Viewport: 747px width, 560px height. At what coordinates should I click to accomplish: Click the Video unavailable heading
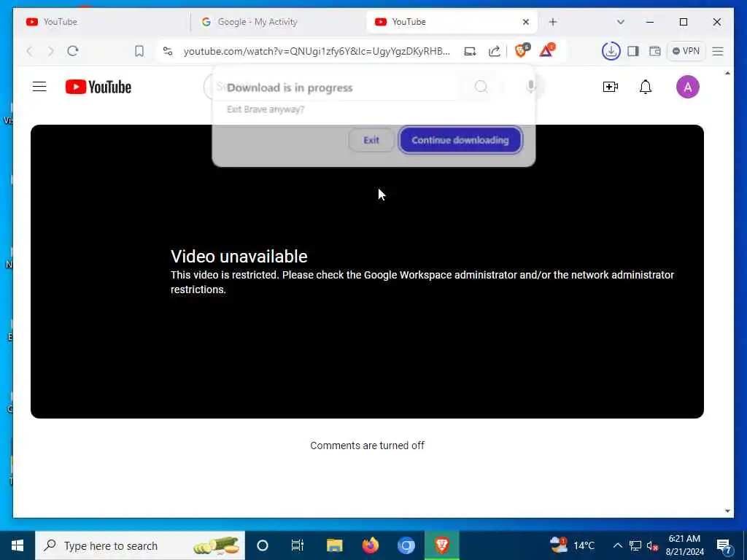coord(239,256)
